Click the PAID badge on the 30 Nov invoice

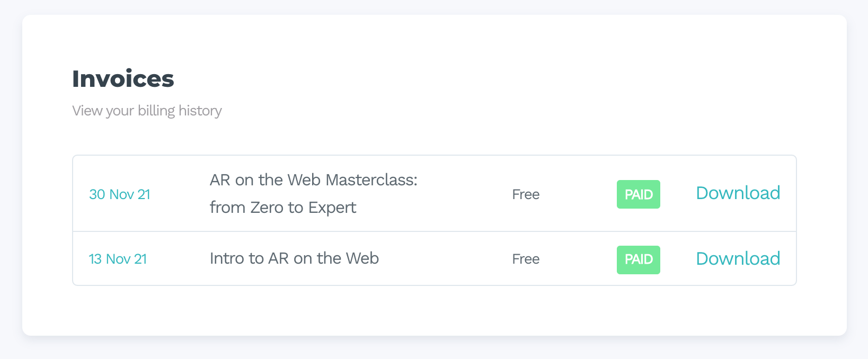tap(638, 194)
